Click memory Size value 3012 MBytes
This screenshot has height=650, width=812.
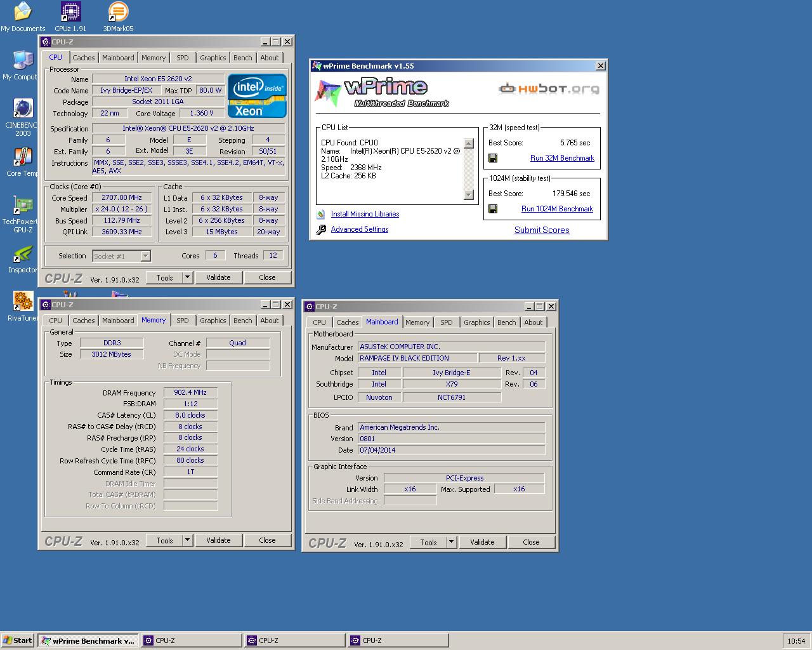(111, 354)
